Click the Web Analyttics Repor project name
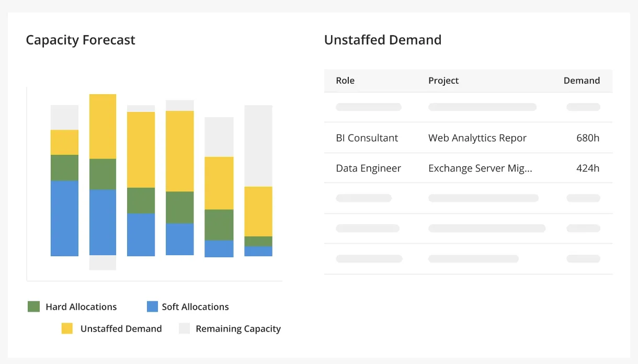The width and height of the screenshot is (638, 364). [x=477, y=138]
